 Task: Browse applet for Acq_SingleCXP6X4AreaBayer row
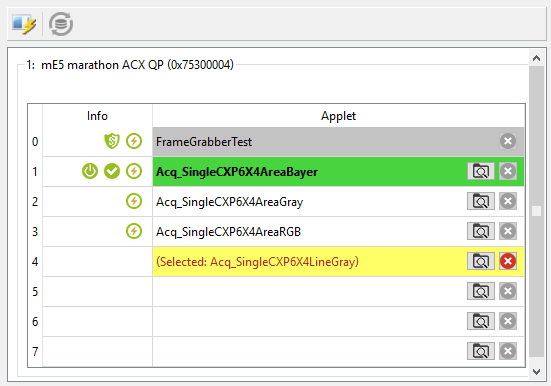point(481,171)
